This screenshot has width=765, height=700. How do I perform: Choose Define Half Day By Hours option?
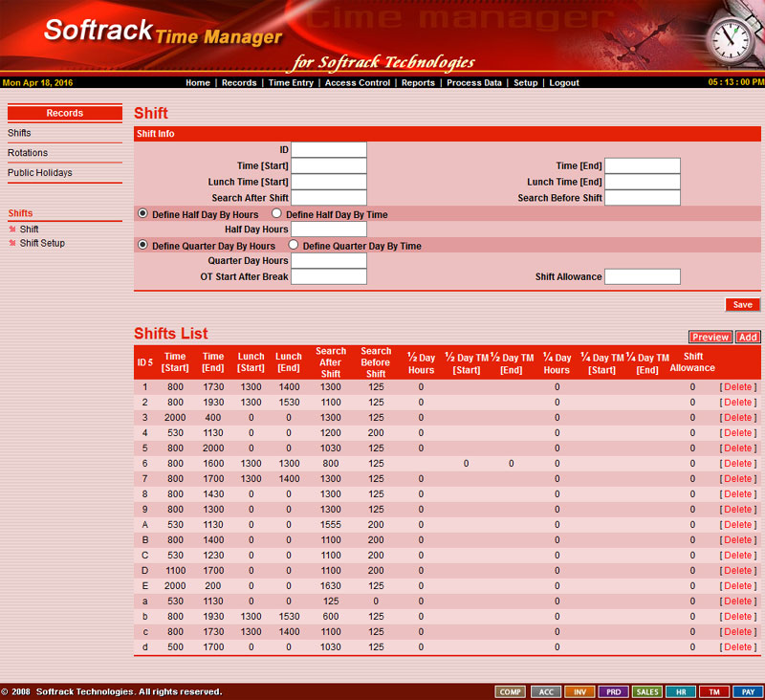point(143,215)
